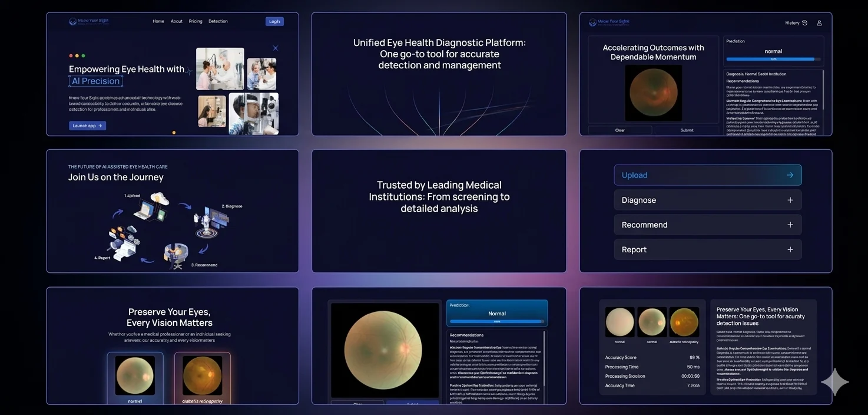Viewport: 868px width, 415px height.
Task: Click the orange retina thumbnail above Accuracy Score
Action: tap(684, 322)
